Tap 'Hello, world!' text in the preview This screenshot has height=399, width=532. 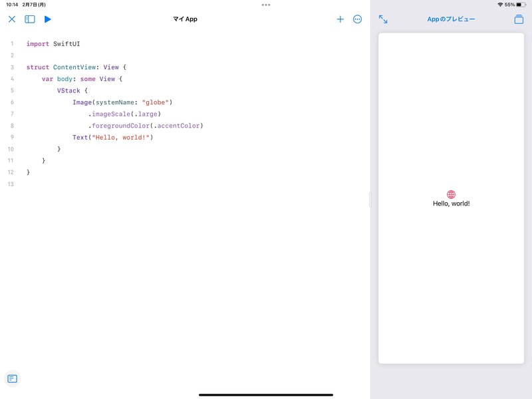(x=452, y=203)
